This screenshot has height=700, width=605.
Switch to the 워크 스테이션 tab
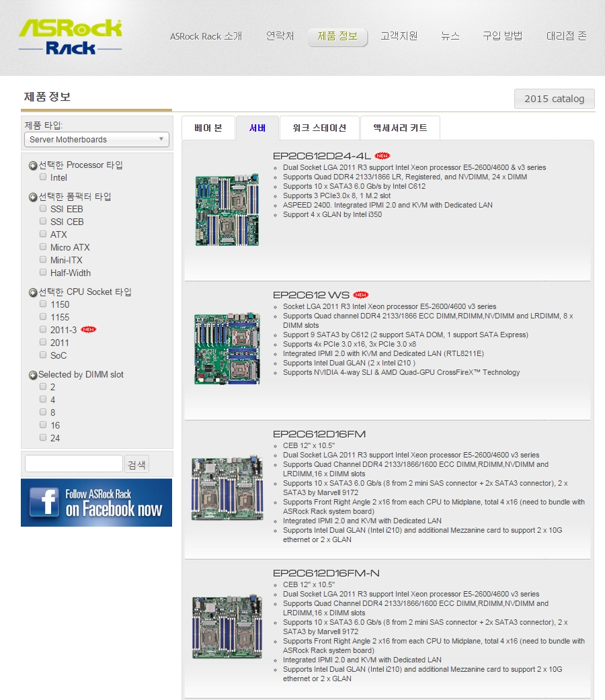pyautogui.click(x=319, y=128)
